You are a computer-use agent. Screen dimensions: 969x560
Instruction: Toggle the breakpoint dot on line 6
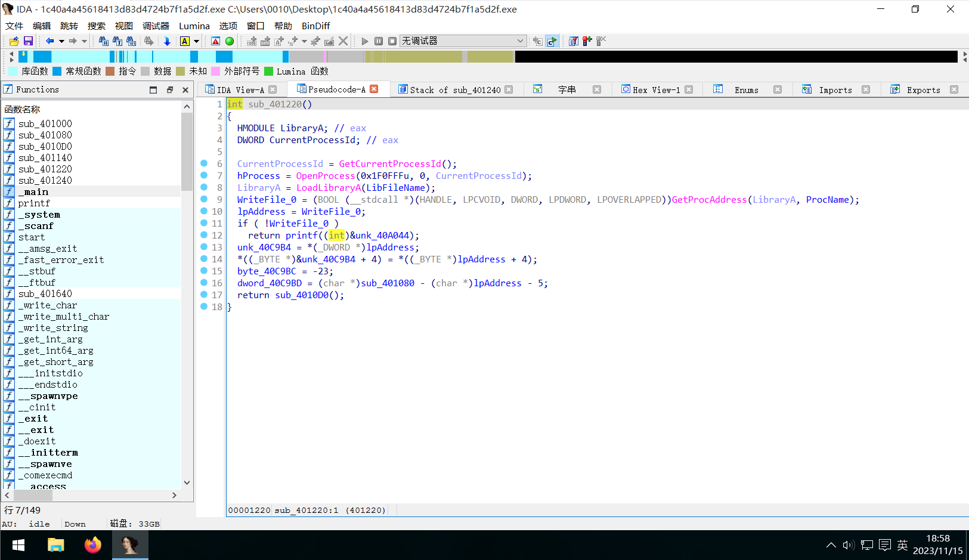(204, 163)
